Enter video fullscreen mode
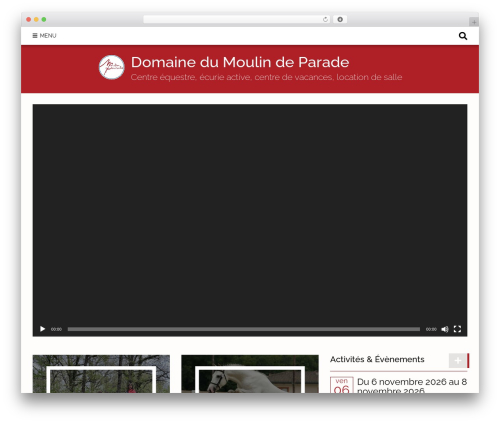This screenshot has width=500, height=423. point(457,329)
